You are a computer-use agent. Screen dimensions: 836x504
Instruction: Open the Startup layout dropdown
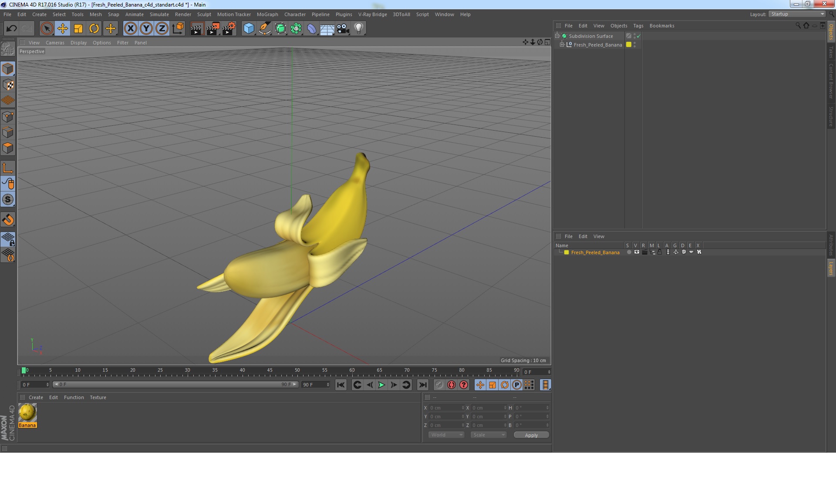pos(797,14)
